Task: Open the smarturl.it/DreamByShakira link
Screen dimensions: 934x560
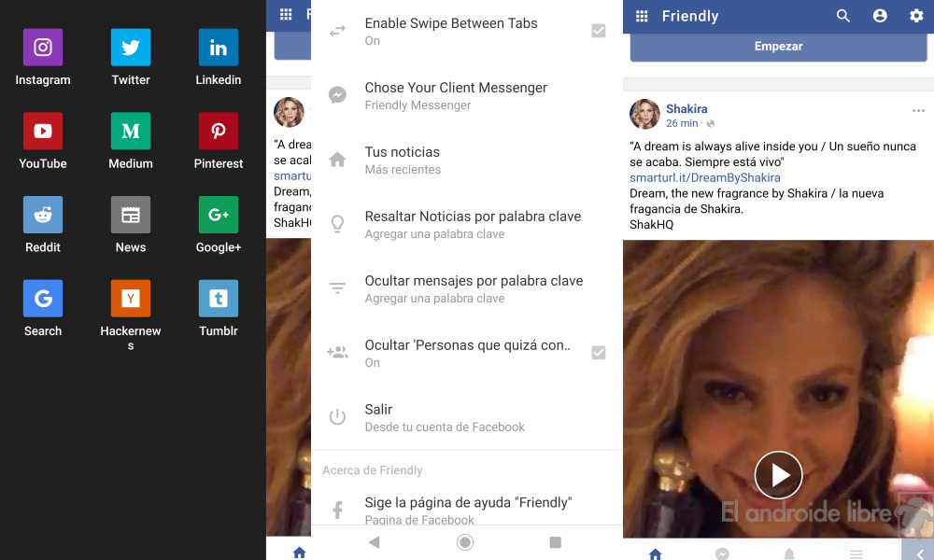Action: (704, 178)
